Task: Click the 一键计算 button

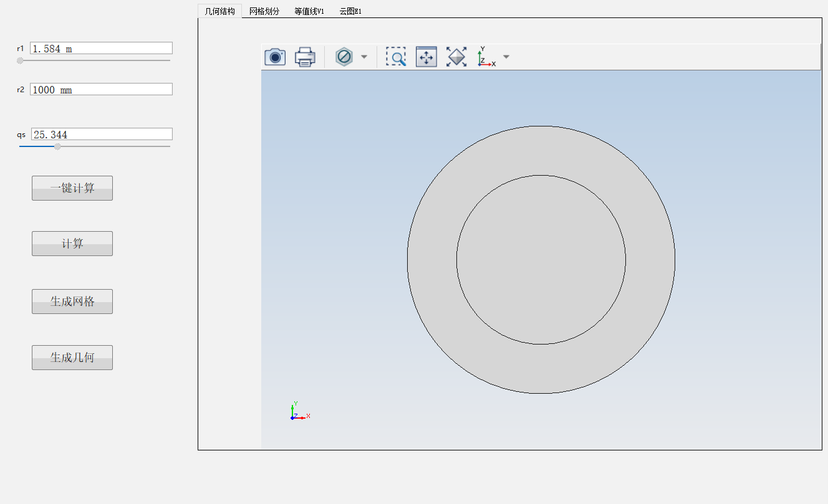Action: [x=72, y=188]
